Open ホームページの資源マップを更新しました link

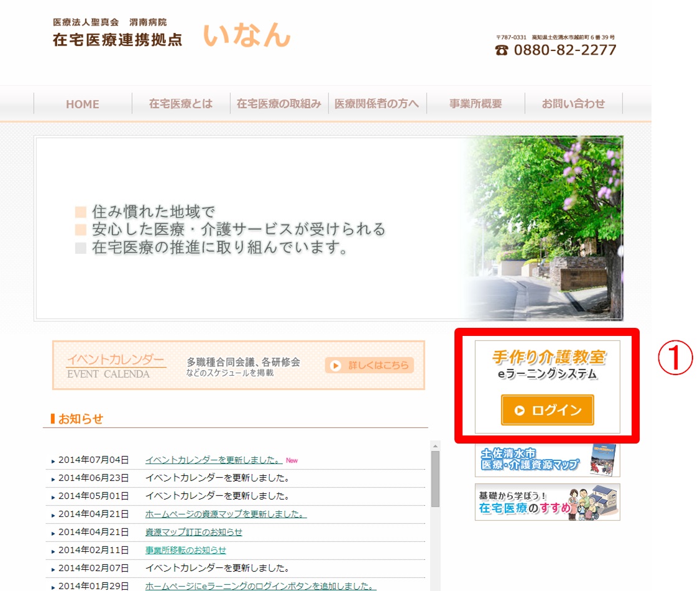[x=226, y=514]
